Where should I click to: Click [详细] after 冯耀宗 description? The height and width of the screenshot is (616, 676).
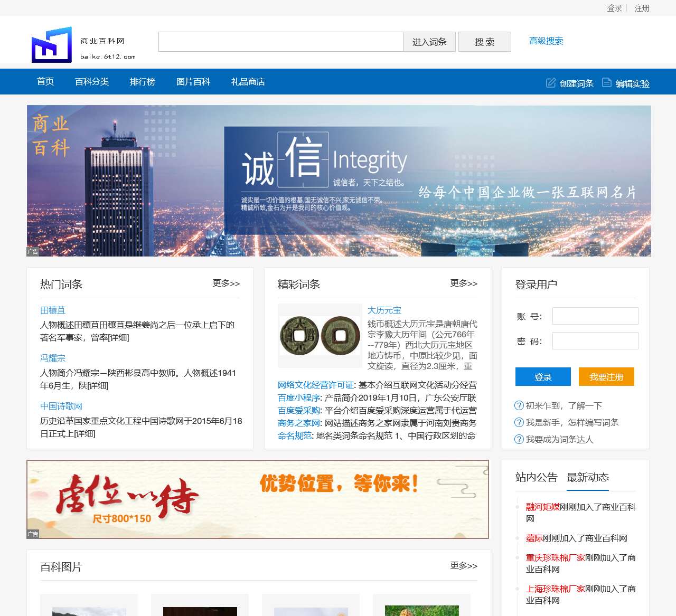coord(98,386)
